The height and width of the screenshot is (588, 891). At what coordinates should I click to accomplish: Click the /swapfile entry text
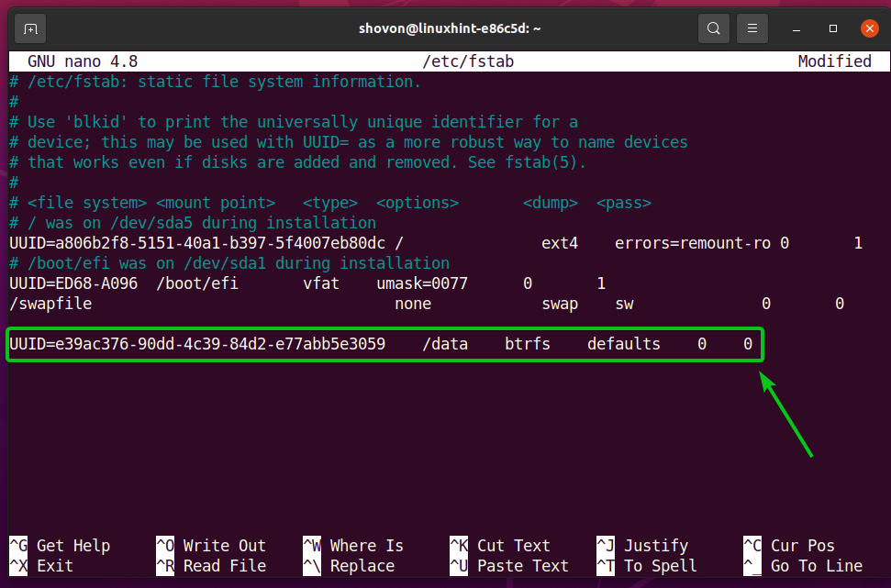tap(50, 304)
